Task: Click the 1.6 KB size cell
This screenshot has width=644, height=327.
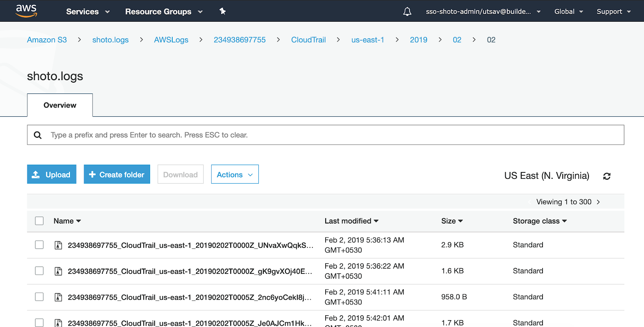Action: [x=452, y=271]
